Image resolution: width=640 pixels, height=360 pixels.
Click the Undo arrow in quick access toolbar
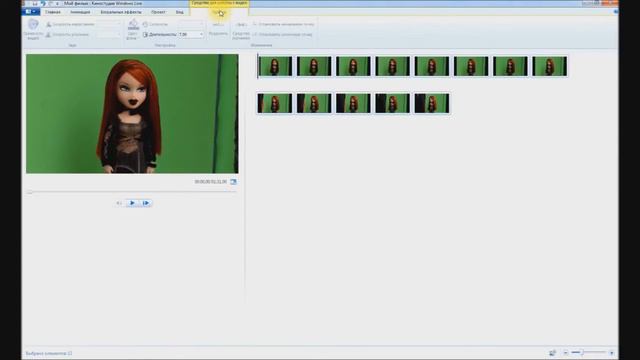coord(43,3)
